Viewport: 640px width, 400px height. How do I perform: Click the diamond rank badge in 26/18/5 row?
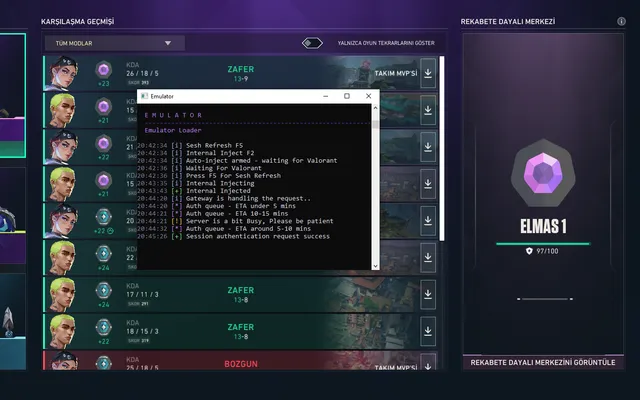(104, 69)
